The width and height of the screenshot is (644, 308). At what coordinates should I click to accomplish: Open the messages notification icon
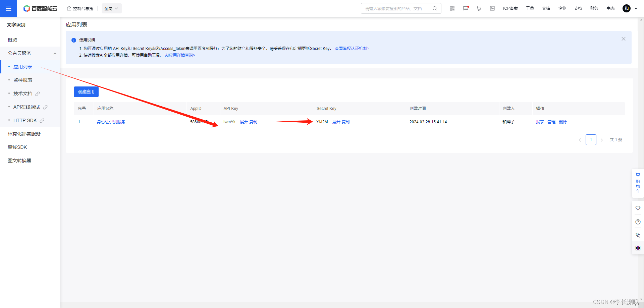point(466,8)
